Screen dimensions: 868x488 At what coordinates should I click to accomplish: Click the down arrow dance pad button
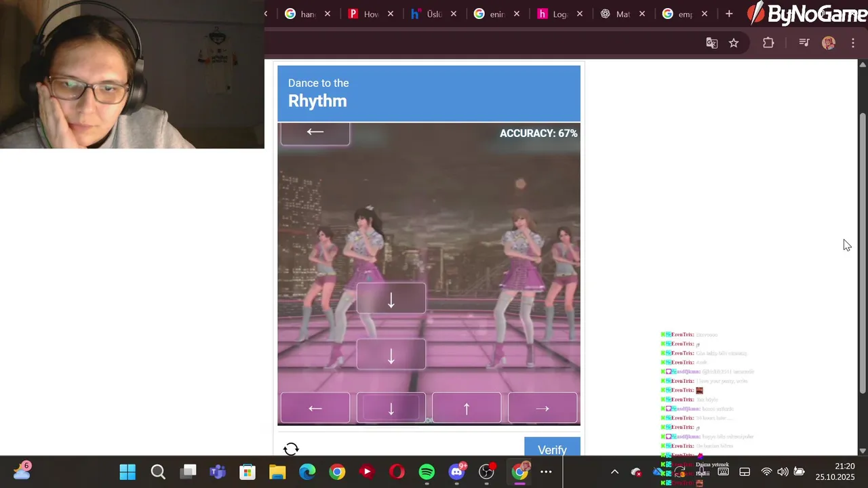[391, 408]
